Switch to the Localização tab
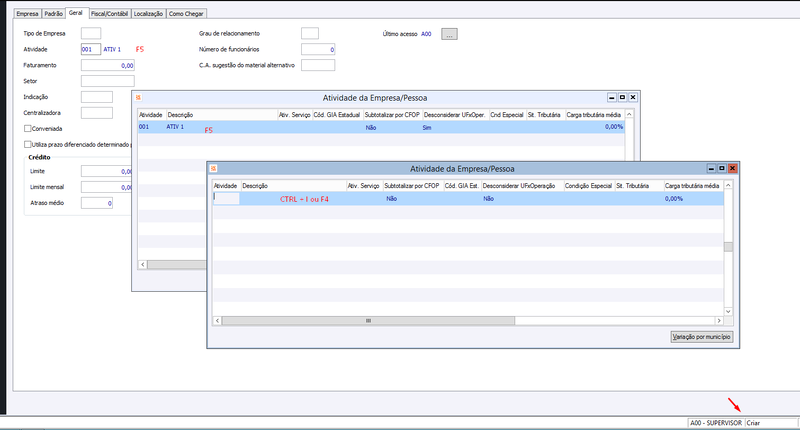 click(148, 14)
